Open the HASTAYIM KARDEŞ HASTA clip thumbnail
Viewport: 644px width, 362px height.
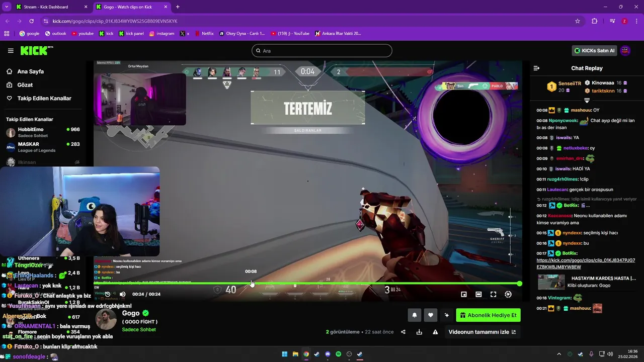[551, 282]
